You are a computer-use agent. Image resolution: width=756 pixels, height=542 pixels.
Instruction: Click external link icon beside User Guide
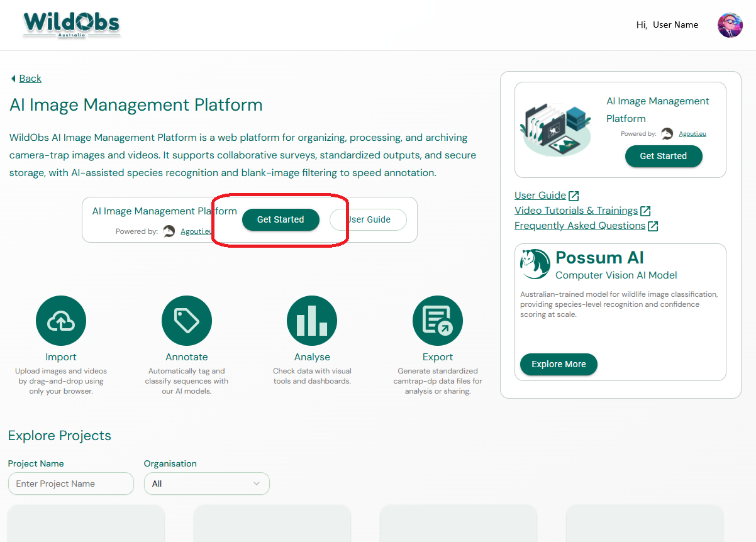click(574, 196)
